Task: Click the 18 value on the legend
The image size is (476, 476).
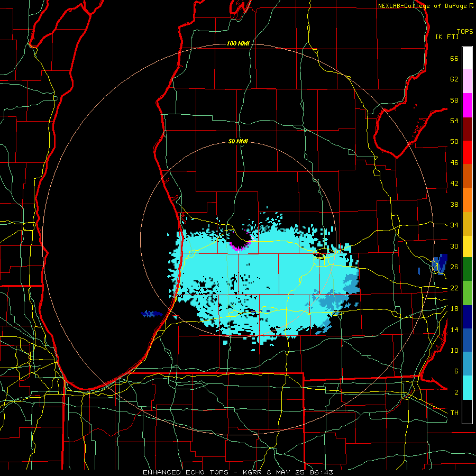Action: [454, 309]
